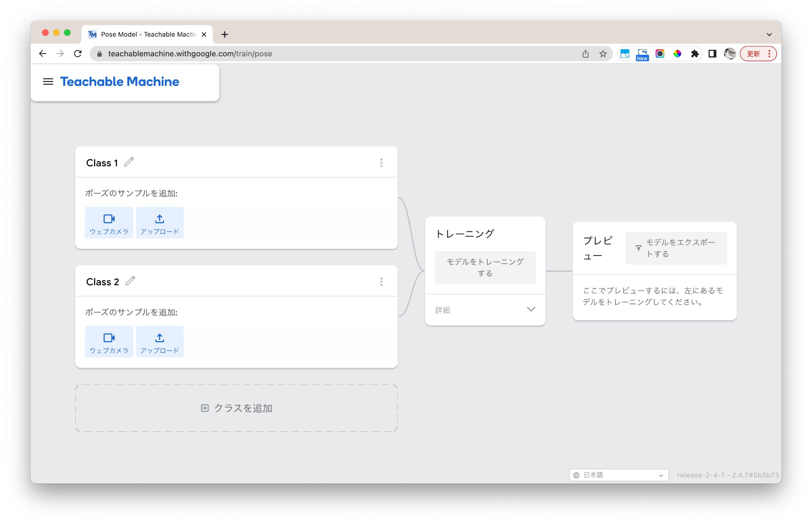Rename Class 2 using the pencil icon
The height and width of the screenshot is (524, 812).
pyautogui.click(x=130, y=281)
